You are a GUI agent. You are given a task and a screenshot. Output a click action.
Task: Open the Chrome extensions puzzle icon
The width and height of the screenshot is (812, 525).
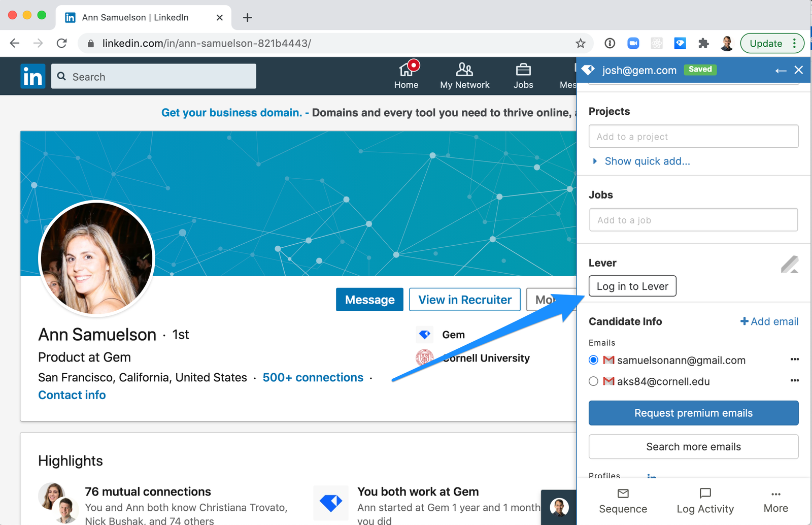703,44
